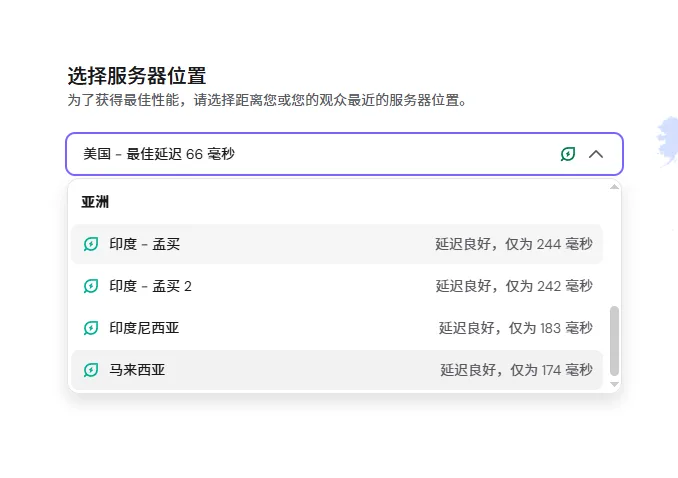Click the 延迟良好，仅为 242 毫秒 text
The height and width of the screenshot is (478, 678).
coord(514,286)
